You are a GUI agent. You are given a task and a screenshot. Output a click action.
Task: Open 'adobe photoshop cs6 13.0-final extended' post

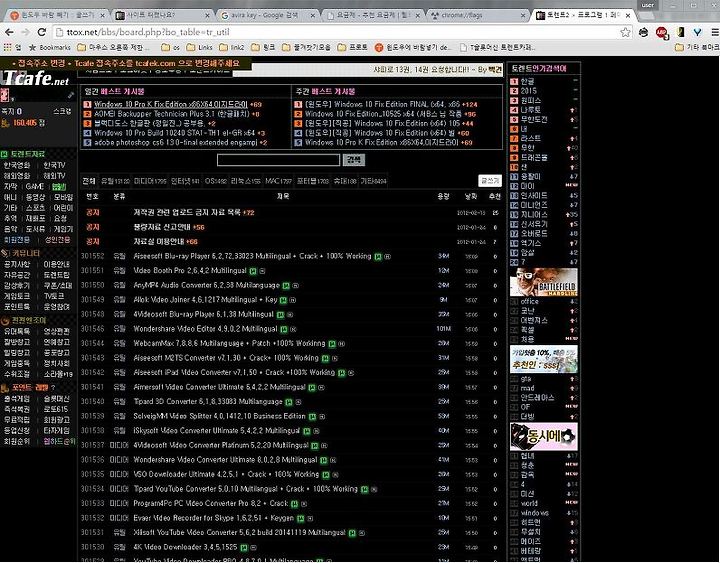(175, 143)
